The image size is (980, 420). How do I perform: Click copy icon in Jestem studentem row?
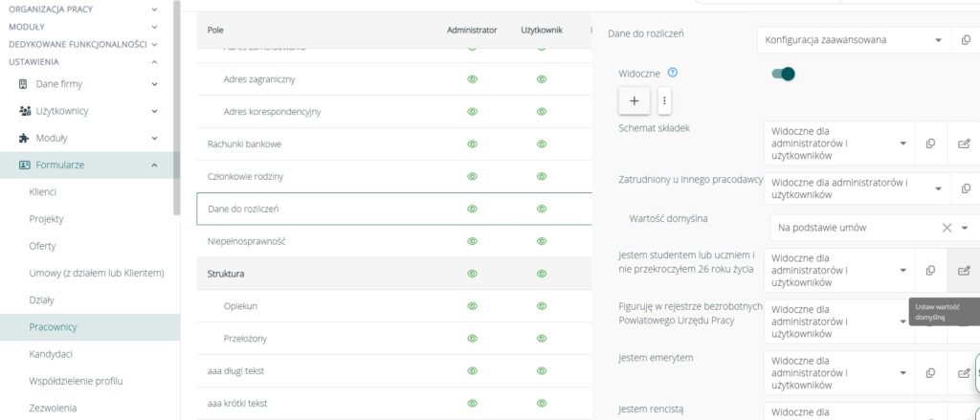[x=930, y=271]
